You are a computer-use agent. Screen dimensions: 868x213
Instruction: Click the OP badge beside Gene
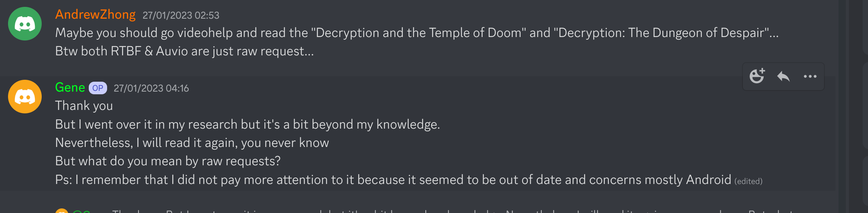98,88
